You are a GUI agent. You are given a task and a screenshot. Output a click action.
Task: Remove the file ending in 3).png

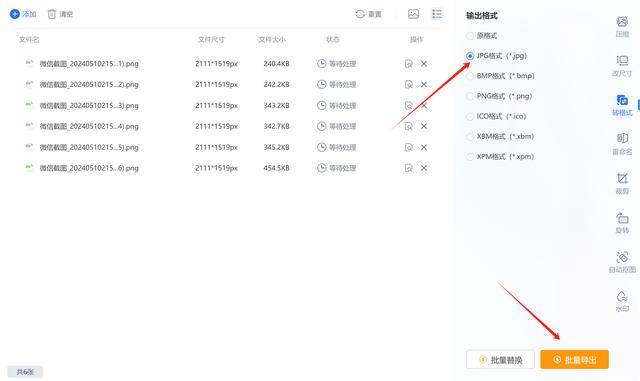click(x=424, y=105)
